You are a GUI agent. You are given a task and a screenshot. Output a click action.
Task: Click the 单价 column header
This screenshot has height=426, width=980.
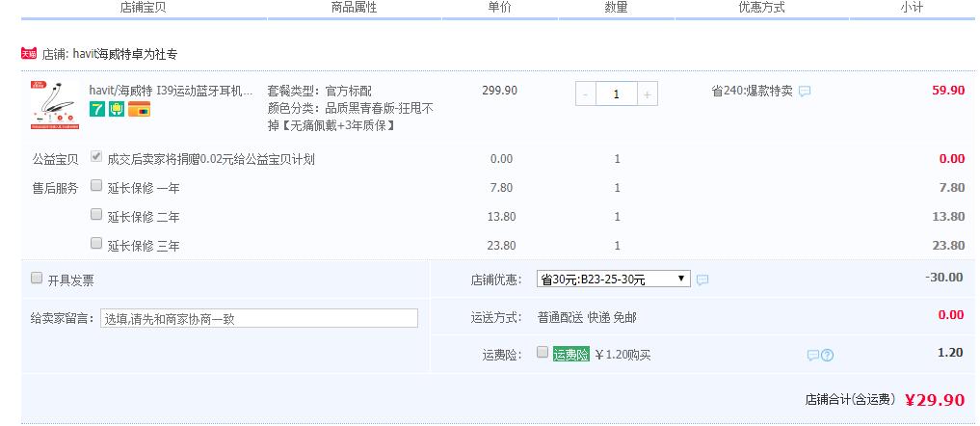coord(499,8)
